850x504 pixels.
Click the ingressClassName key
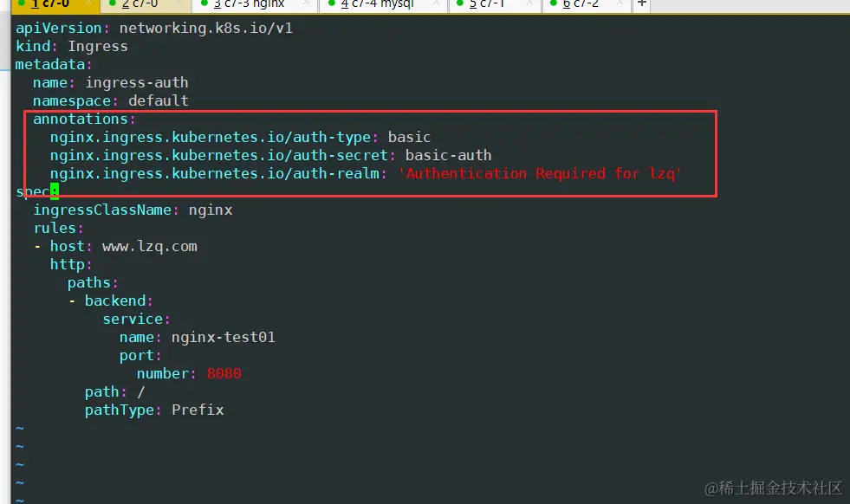pos(102,210)
